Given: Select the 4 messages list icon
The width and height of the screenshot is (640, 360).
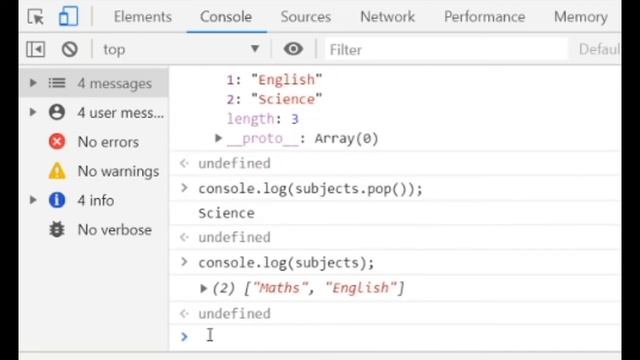Looking at the screenshot, I should [x=57, y=83].
